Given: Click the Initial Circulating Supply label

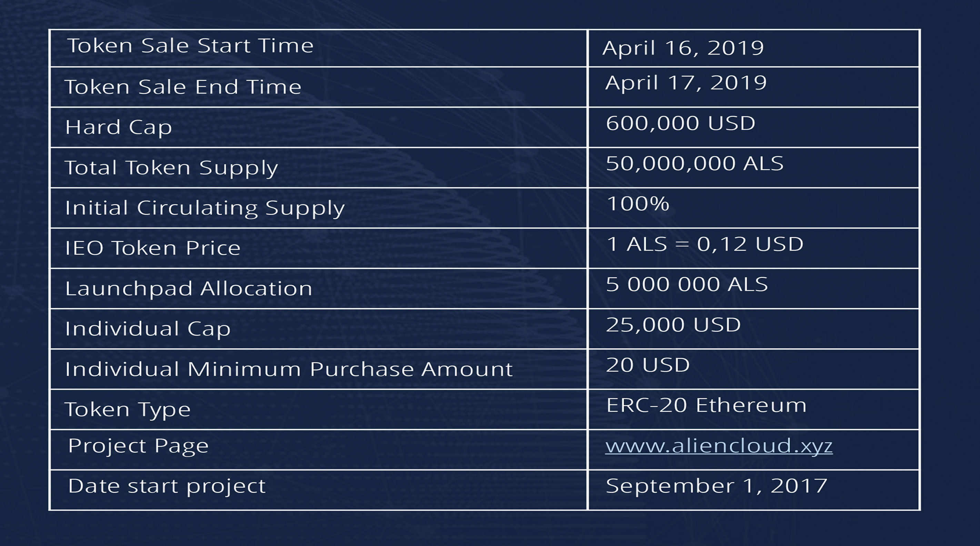Looking at the screenshot, I should [x=205, y=208].
